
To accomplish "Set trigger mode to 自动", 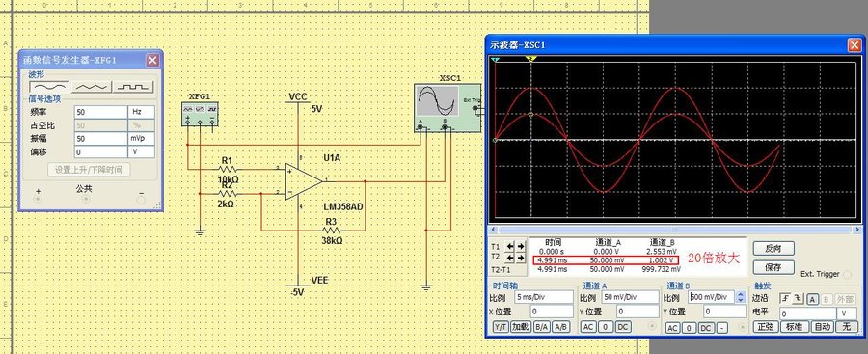I will (822, 327).
